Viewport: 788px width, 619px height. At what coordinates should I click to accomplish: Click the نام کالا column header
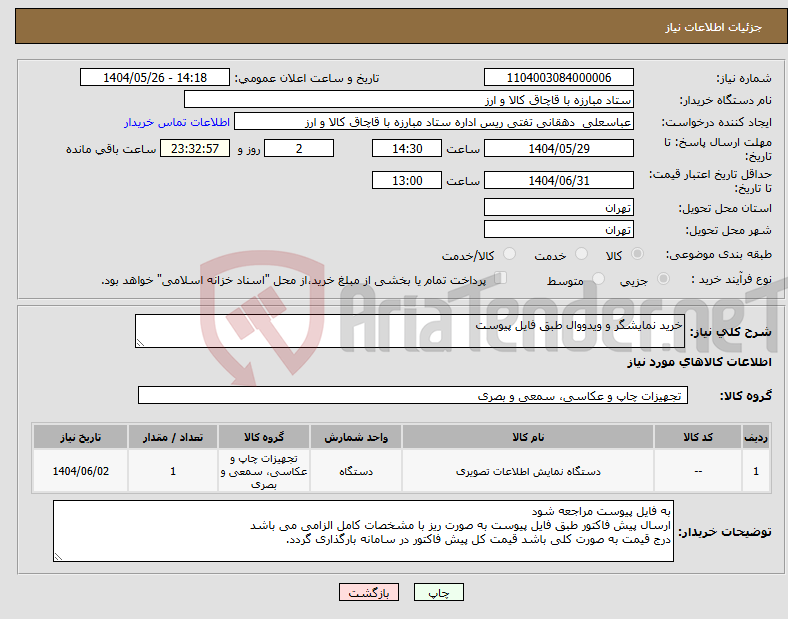pyautogui.click(x=528, y=437)
